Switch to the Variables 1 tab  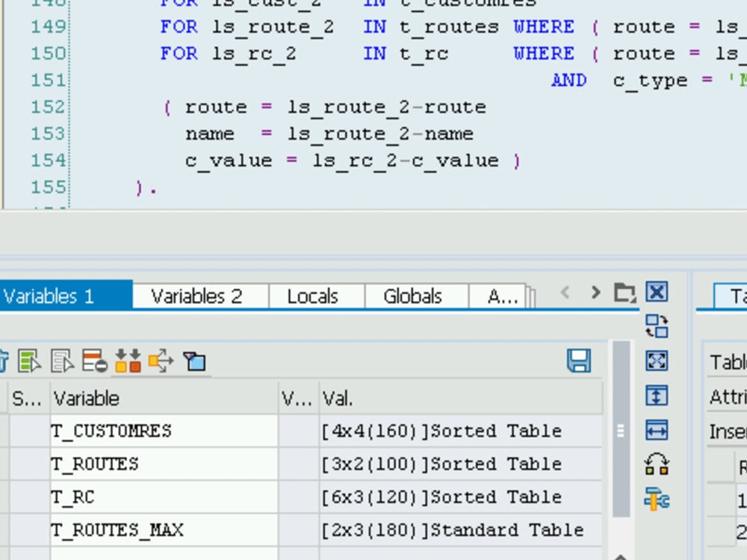(66, 296)
